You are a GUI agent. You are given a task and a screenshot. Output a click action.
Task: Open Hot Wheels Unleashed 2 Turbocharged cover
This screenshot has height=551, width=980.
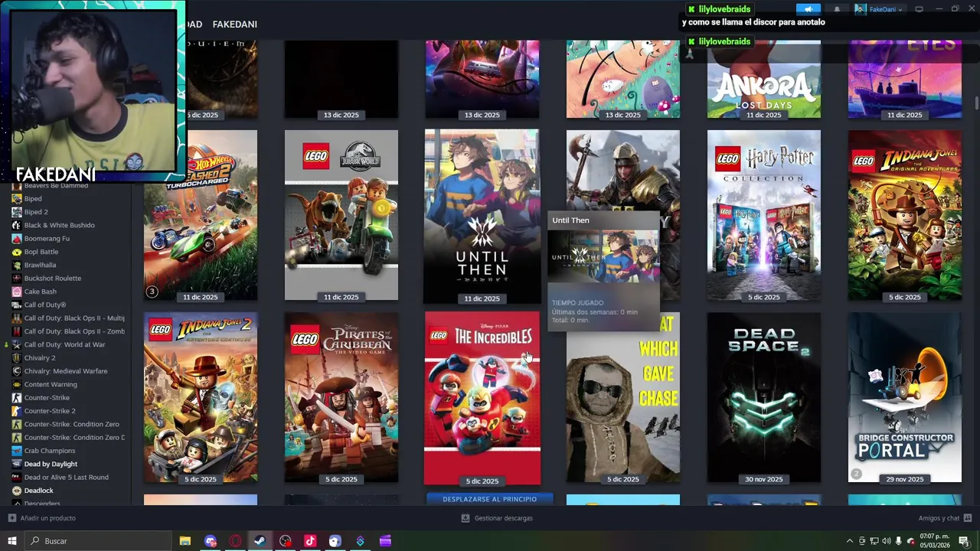click(201, 215)
